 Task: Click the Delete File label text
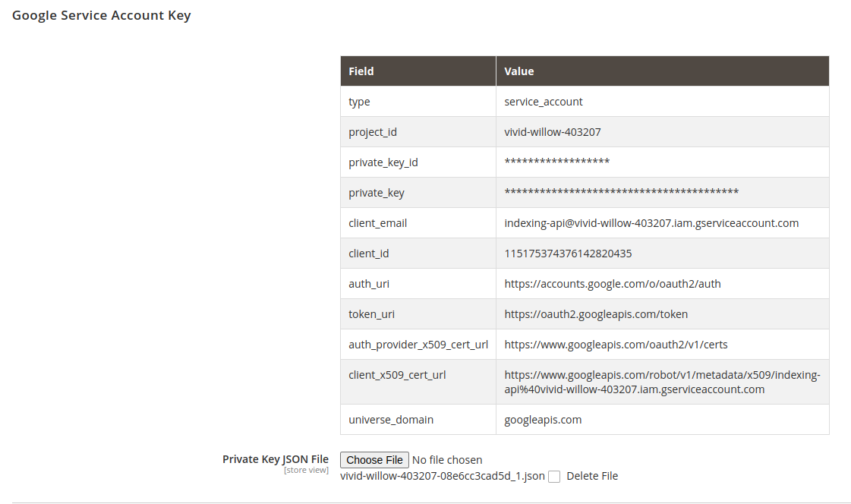click(592, 477)
